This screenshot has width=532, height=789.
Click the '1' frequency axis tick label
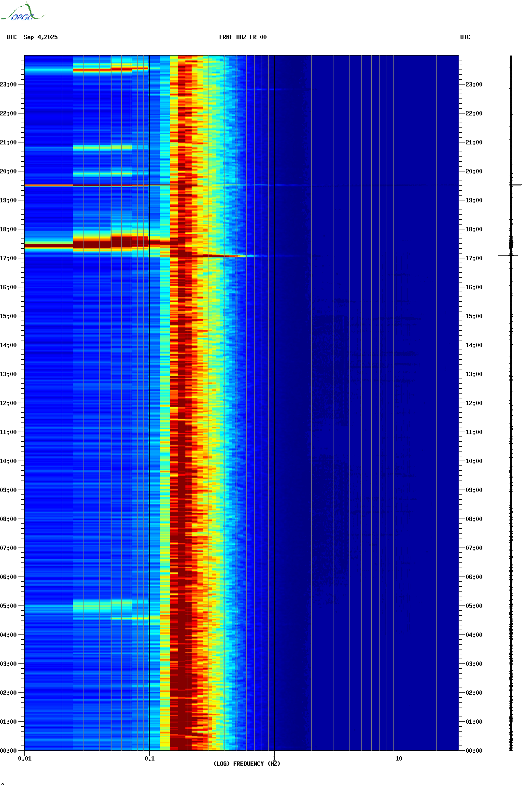click(274, 759)
